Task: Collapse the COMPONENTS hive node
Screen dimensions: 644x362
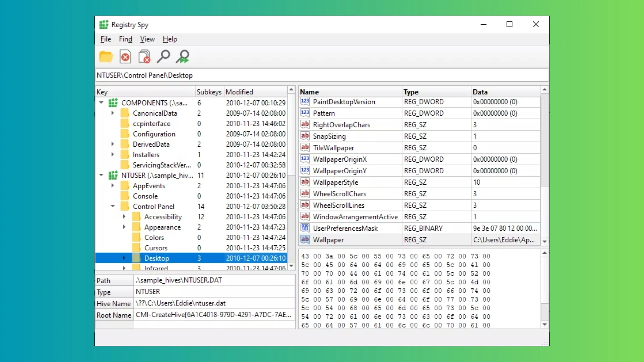Action: coord(101,103)
